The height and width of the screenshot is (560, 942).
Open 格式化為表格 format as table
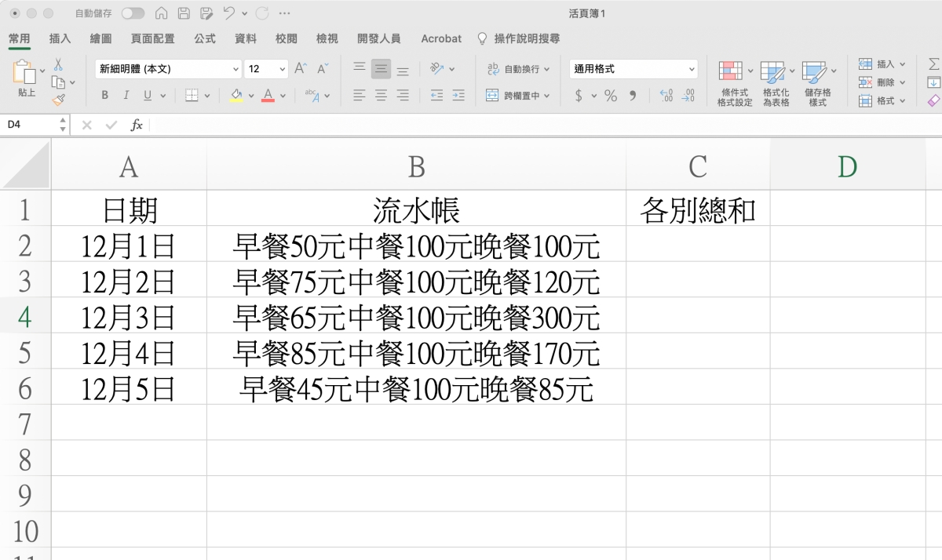point(777,84)
